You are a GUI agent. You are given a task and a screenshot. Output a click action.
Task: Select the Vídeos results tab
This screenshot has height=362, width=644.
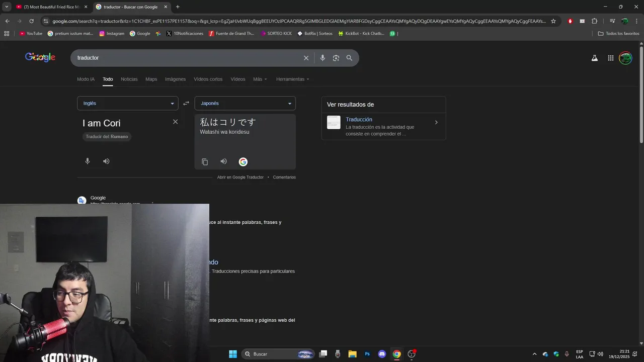[x=238, y=79]
